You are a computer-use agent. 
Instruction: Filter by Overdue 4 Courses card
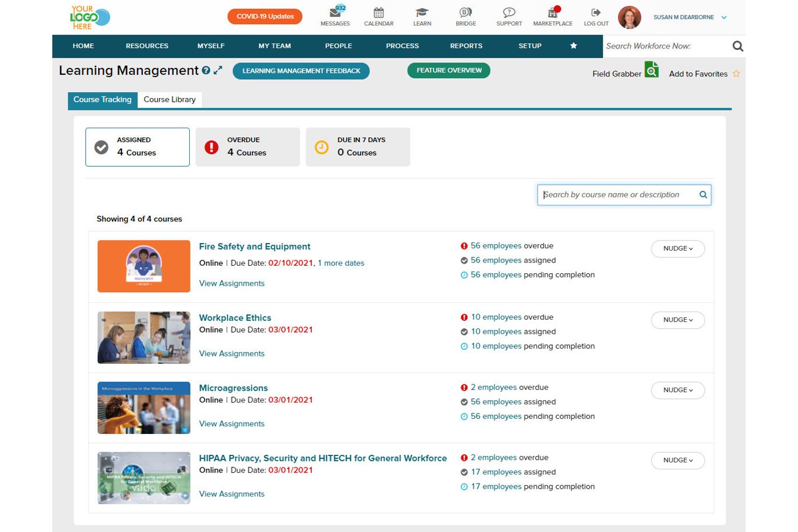pos(247,147)
